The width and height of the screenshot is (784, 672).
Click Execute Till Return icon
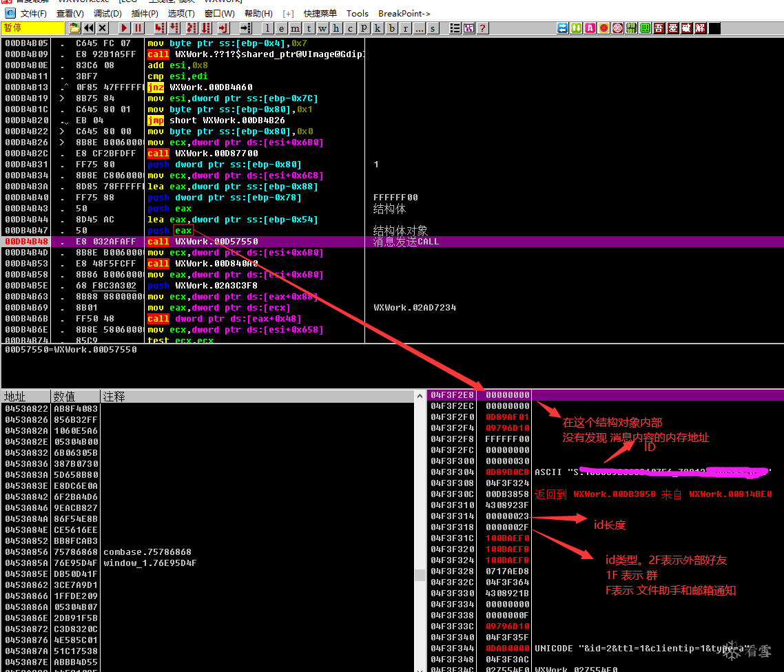coord(223,28)
